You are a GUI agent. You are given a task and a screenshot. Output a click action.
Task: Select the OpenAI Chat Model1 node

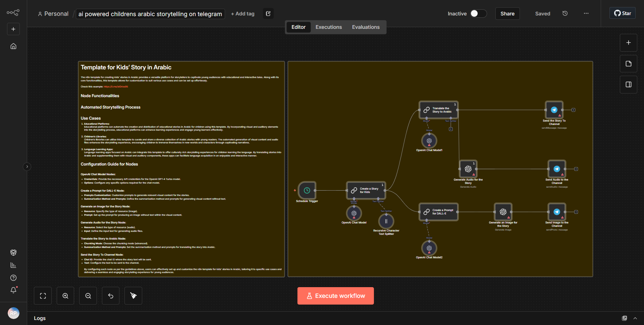click(429, 141)
